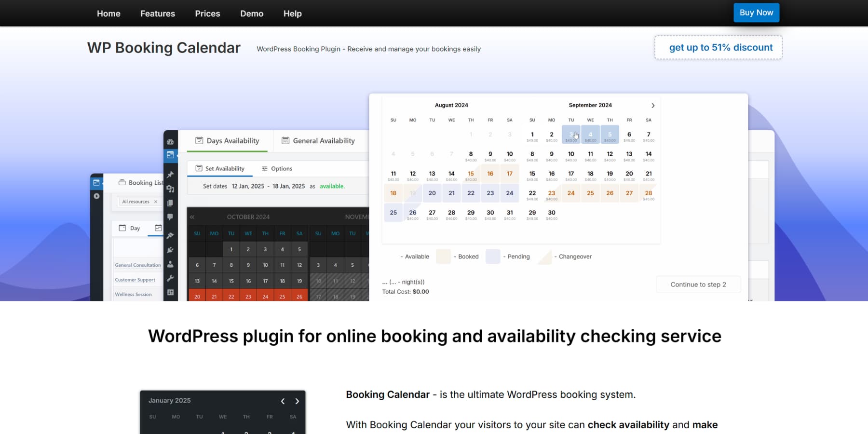Switch to the Options tab
868x434 pixels.
(x=278, y=168)
